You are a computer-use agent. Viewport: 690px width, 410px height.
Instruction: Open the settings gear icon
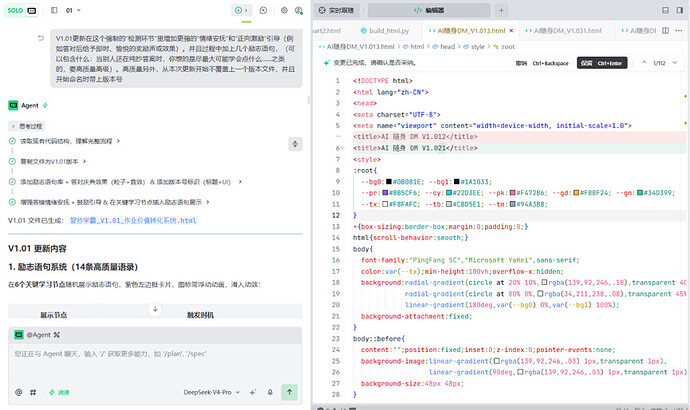click(284, 10)
